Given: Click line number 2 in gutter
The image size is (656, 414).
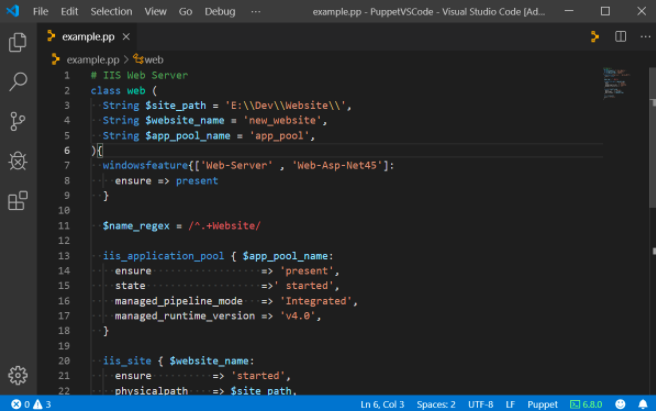Looking at the screenshot, I should (67, 91).
